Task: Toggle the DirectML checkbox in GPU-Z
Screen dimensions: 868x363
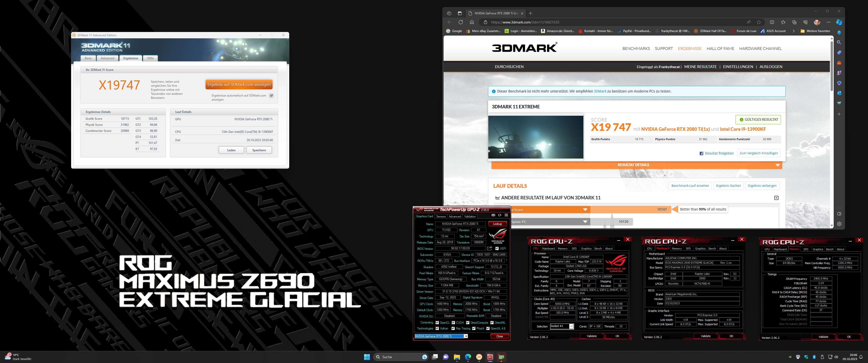Action: pos(492,323)
